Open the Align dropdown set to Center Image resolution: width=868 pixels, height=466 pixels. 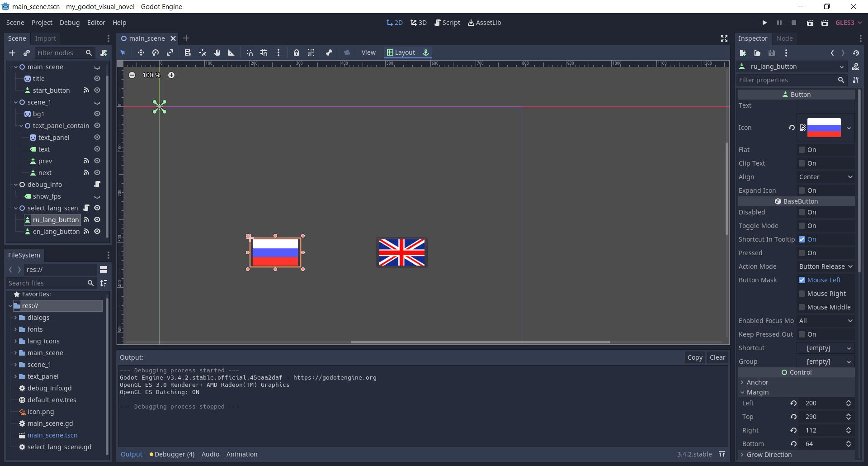(826, 177)
